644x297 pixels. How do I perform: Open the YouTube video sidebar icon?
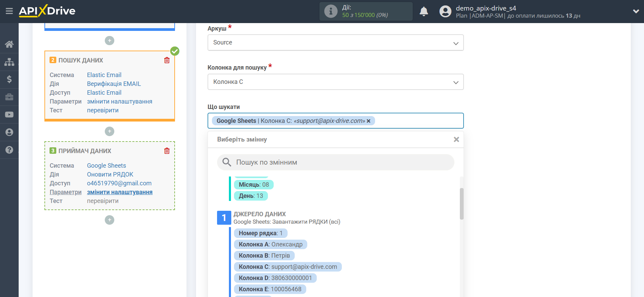coord(9,115)
